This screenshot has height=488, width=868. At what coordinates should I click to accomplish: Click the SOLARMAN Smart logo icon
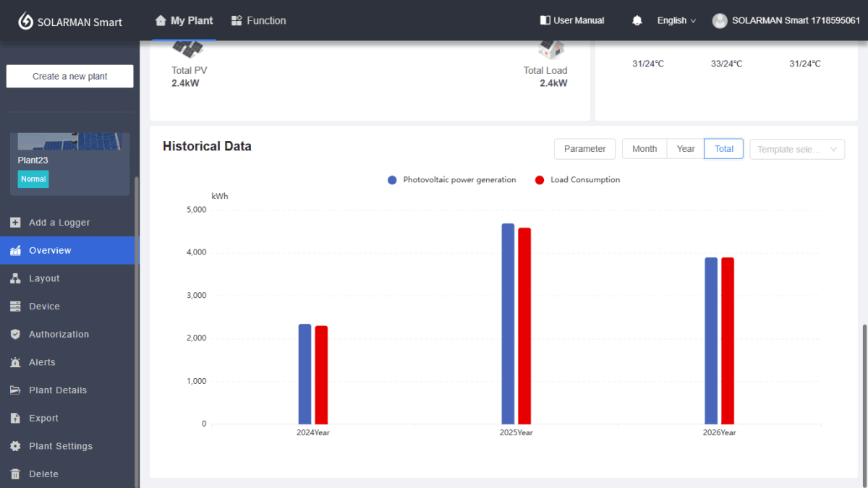[x=26, y=21]
